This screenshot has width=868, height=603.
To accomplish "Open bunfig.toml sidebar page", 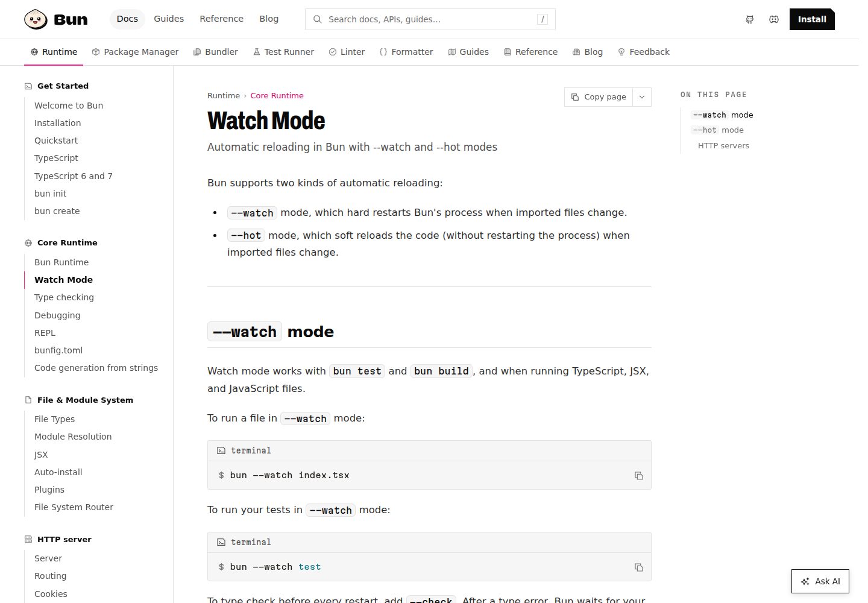I will click(x=58, y=350).
